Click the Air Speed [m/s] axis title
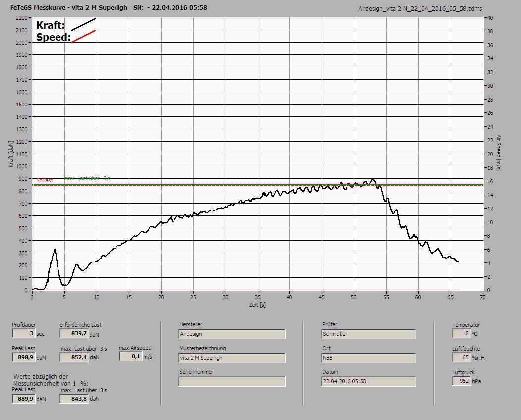Screen dimensions: 521x420 point(498,153)
